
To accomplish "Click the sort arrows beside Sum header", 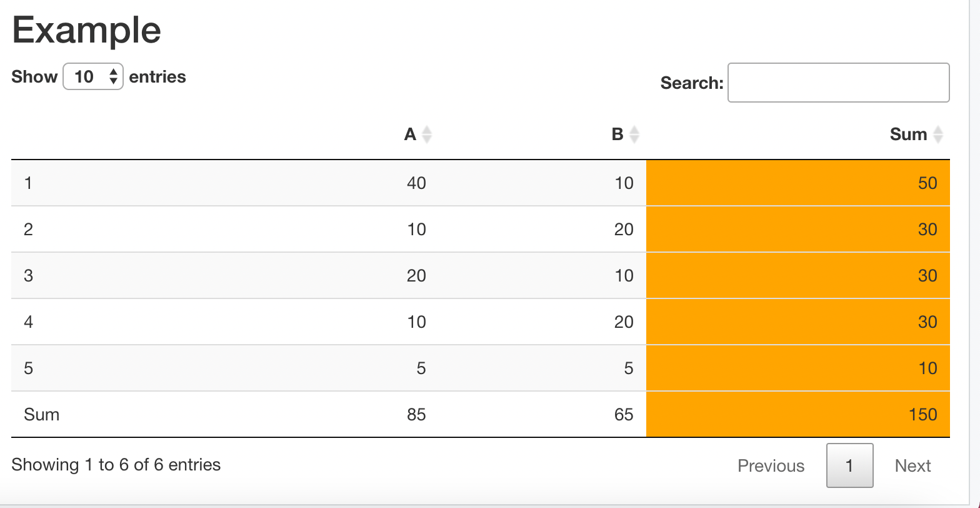I will coord(937,135).
